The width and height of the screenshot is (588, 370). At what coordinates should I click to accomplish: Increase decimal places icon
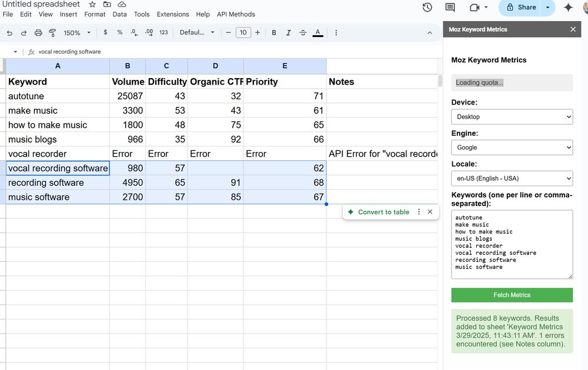149,32
